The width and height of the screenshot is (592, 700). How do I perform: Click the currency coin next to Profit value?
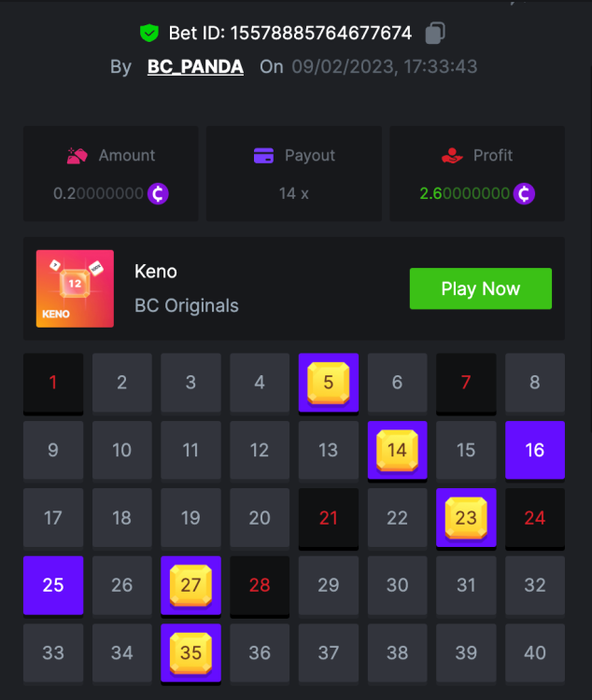point(524,193)
